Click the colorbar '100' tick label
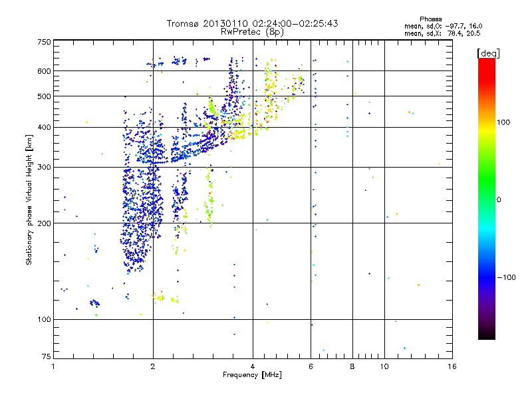Screen dimensions: 532x399 [x=503, y=122]
